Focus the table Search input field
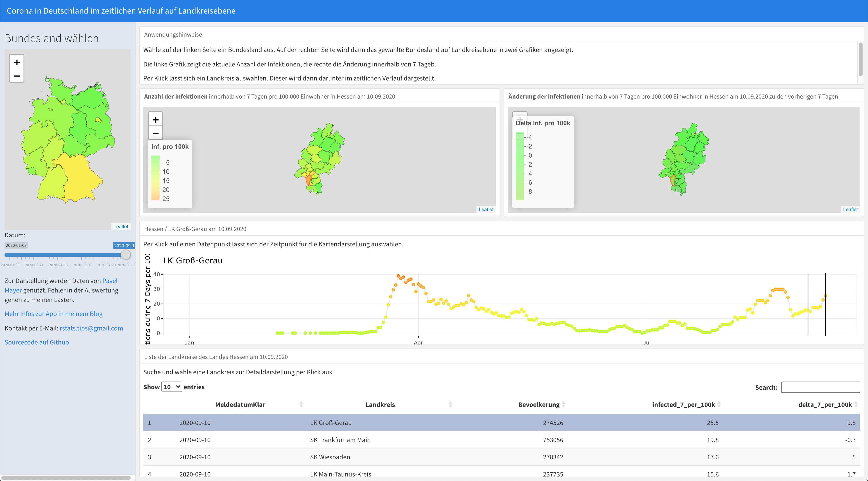 [x=820, y=387]
